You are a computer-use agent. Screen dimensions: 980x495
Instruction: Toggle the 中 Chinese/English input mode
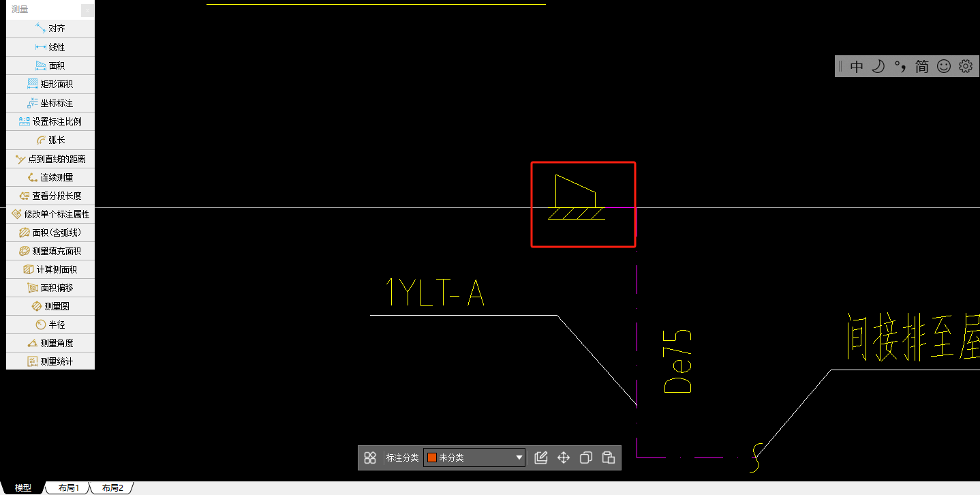click(857, 66)
